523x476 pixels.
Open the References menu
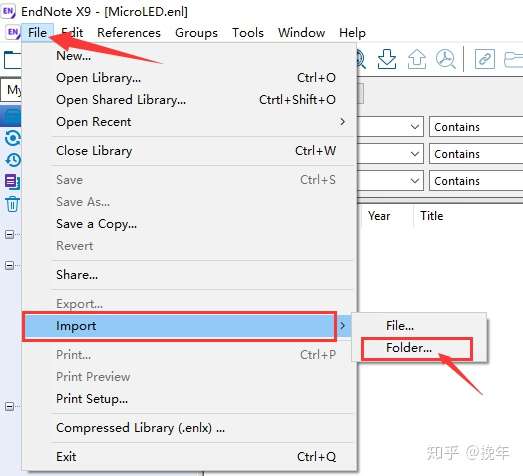click(129, 33)
